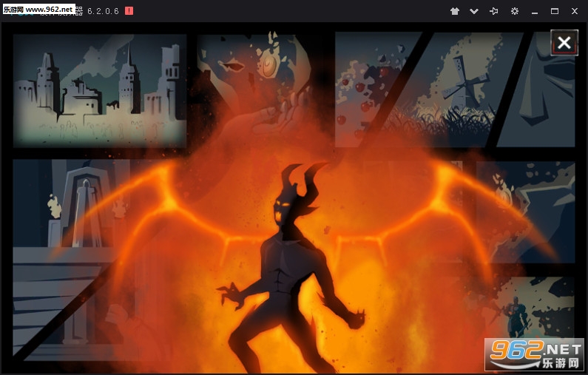Open emulator settings via the gear icon

[x=515, y=11]
